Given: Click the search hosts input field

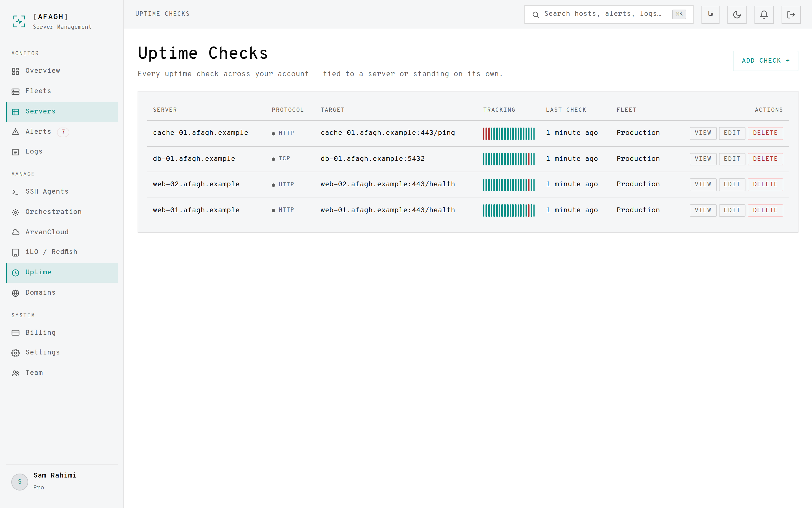Looking at the screenshot, I should tap(609, 14).
